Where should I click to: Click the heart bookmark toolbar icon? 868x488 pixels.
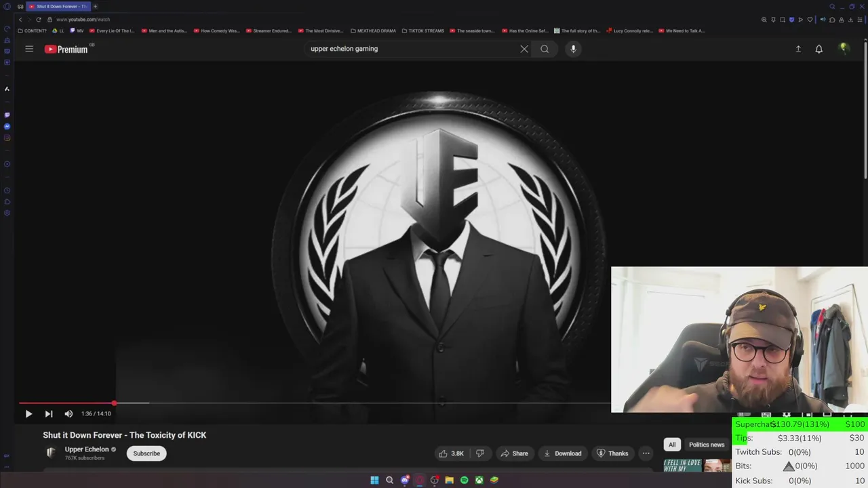coord(810,20)
